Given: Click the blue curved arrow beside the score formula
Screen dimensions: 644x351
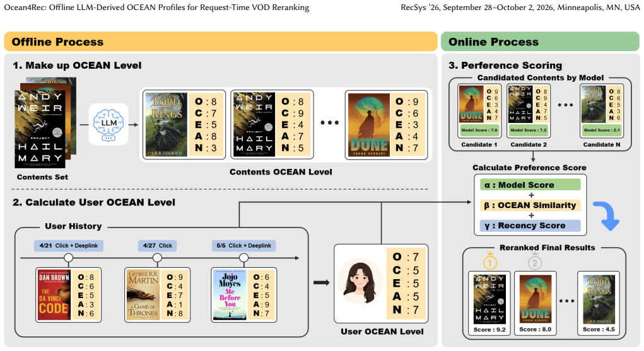Looking at the screenshot, I should (607, 216).
